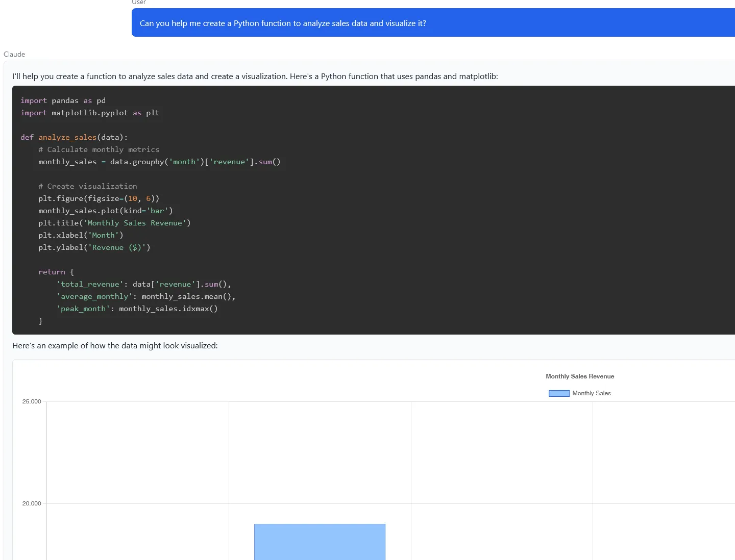This screenshot has width=735, height=560.
Task: Click the 'def analyze_sales(data):' line
Action: (74, 137)
